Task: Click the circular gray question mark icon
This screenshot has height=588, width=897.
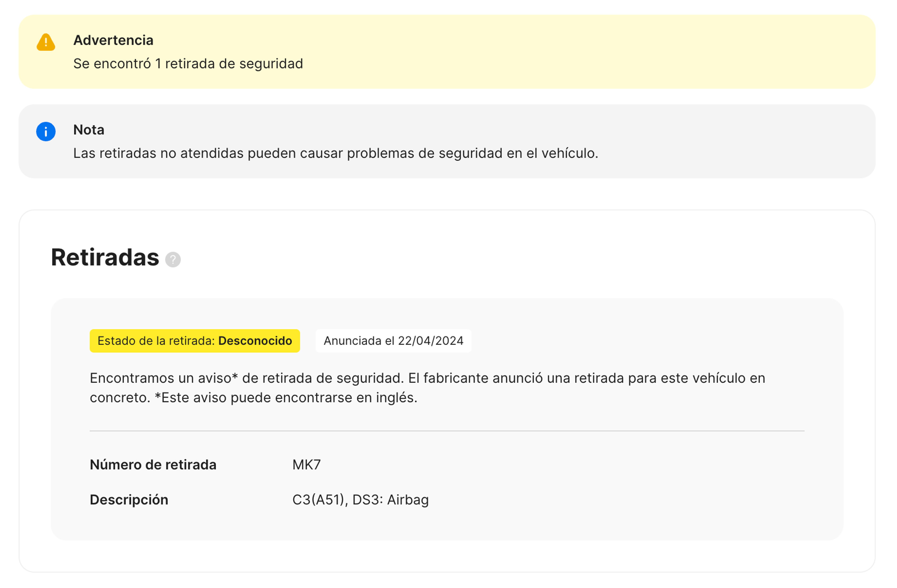Action: [173, 259]
